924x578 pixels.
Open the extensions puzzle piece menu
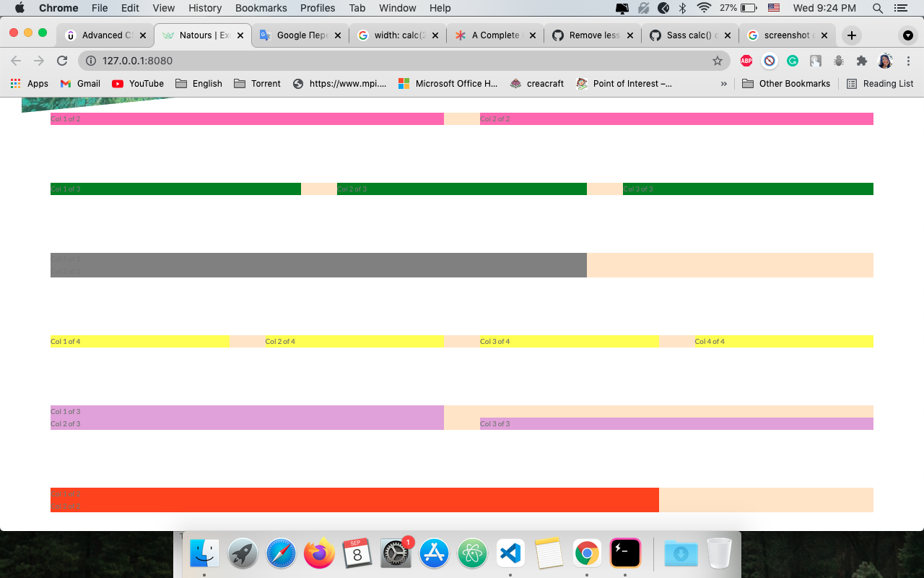(861, 61)
